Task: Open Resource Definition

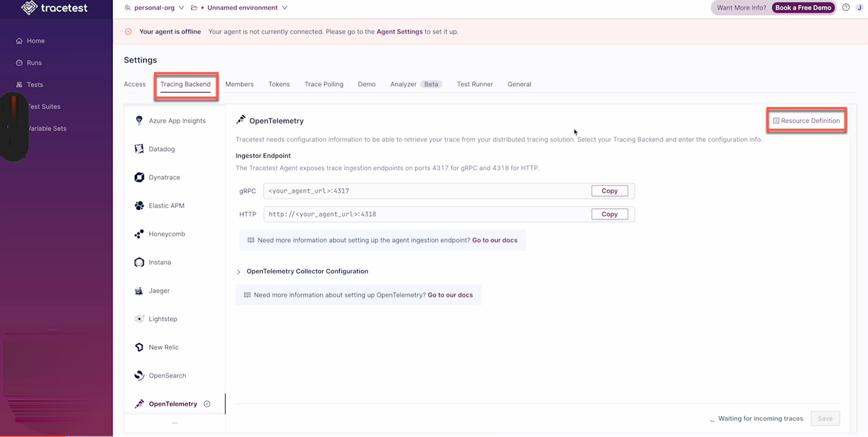Action: click(x=807, y=121)
